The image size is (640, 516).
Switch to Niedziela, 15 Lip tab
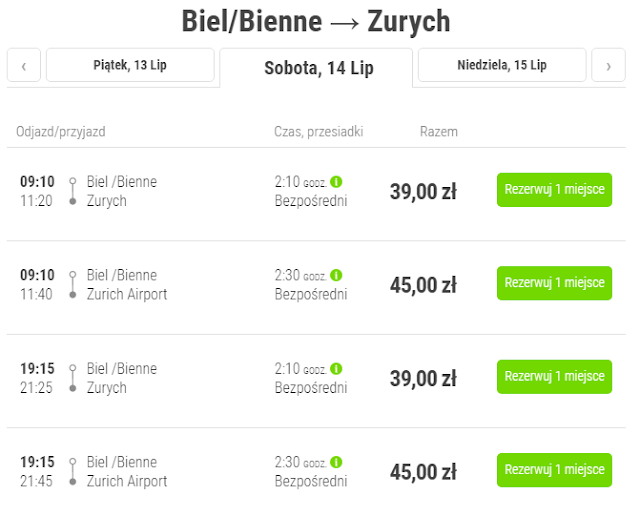tap(502, 65)
